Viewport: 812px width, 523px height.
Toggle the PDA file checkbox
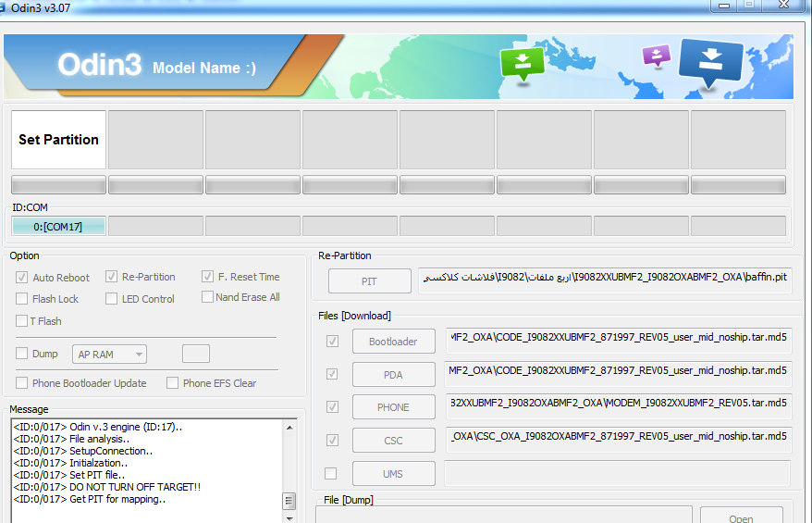point(332,374)
